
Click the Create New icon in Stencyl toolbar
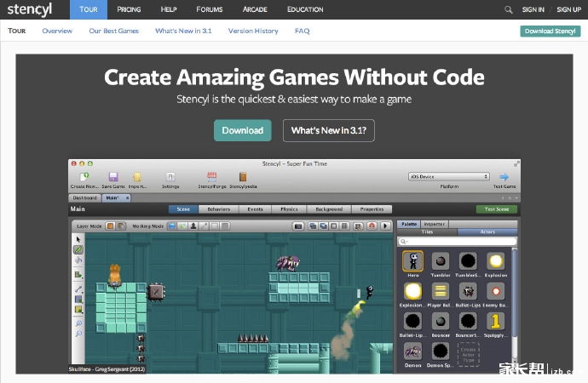[x=84, y=176]
